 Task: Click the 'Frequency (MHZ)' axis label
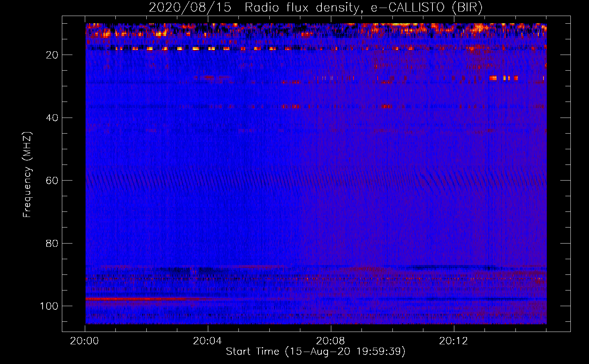pos(27,174)
